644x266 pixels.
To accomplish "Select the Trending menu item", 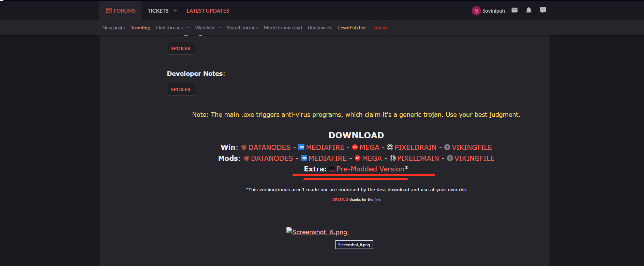I will [140, 28].
